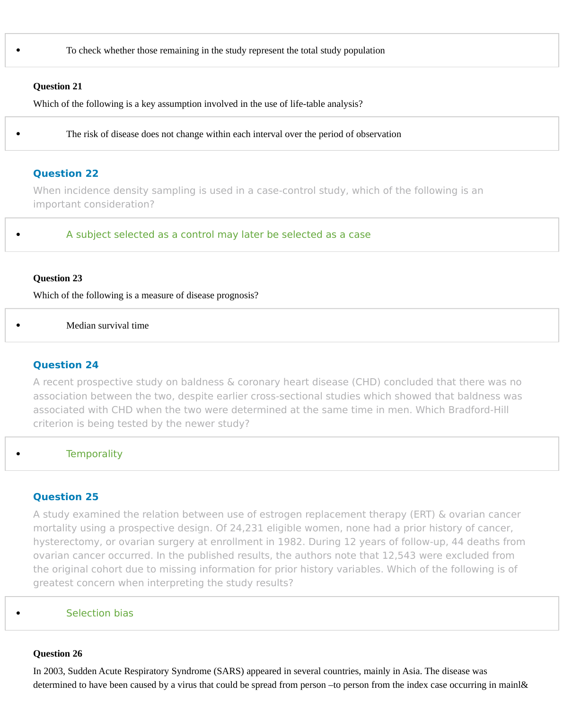563x728 pixels.
Task: Click the blue Question 22 heading
Action: coord(66,173)
